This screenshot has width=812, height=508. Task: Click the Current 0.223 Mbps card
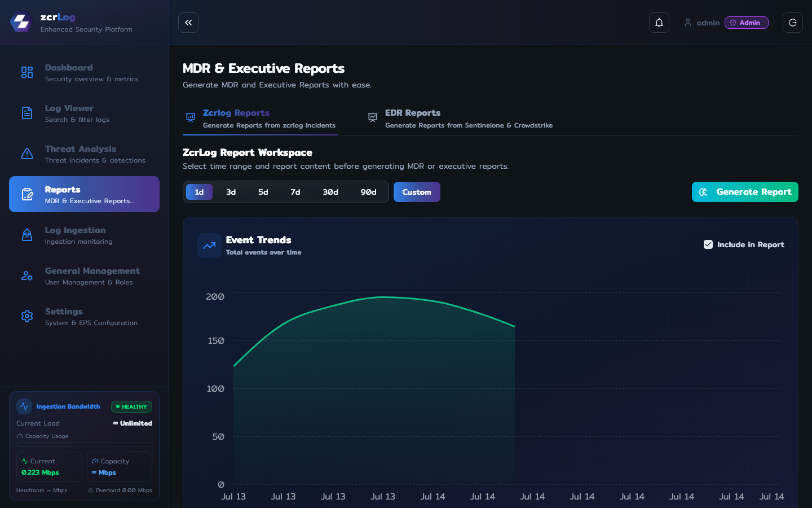pyautogui.click(x=49, y=467)
